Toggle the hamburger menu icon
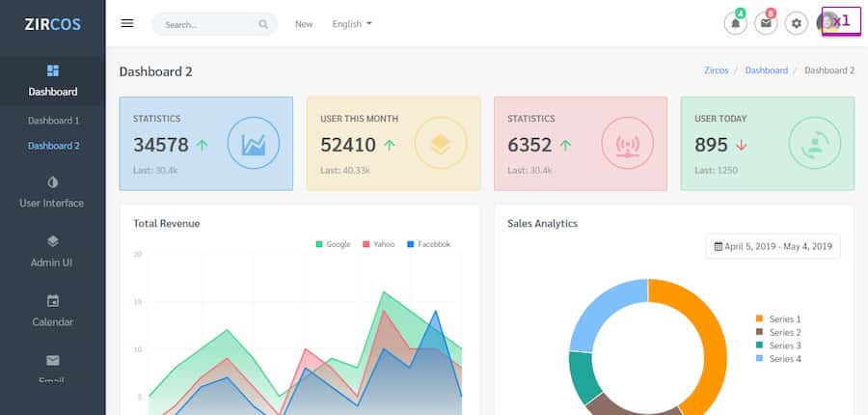 point(127,23)
